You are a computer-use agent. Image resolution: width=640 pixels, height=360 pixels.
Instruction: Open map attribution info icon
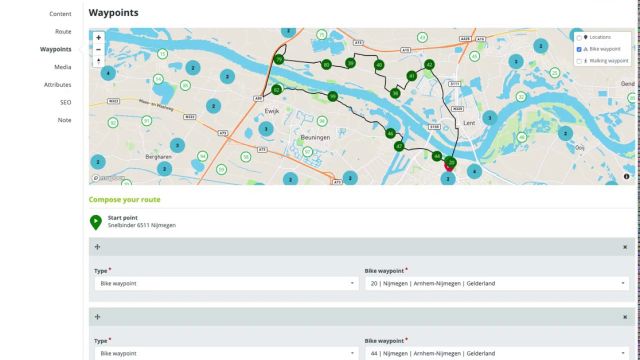[x=626, y=176]
